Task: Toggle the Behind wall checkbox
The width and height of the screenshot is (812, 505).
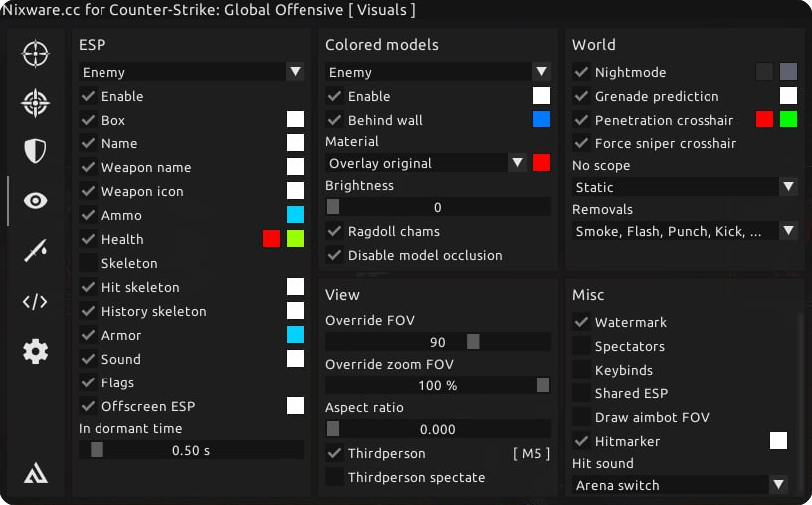Action: point(335,120)
